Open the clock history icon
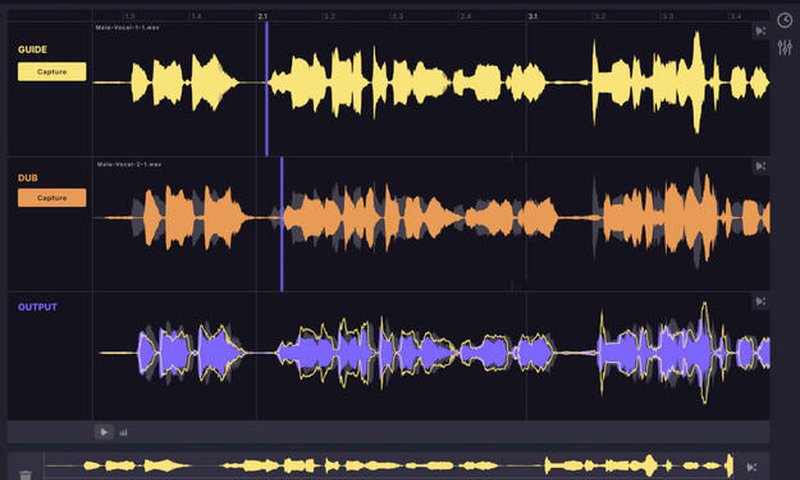The height and width of the screenshot is (480, 800). (x=785, y=19)
